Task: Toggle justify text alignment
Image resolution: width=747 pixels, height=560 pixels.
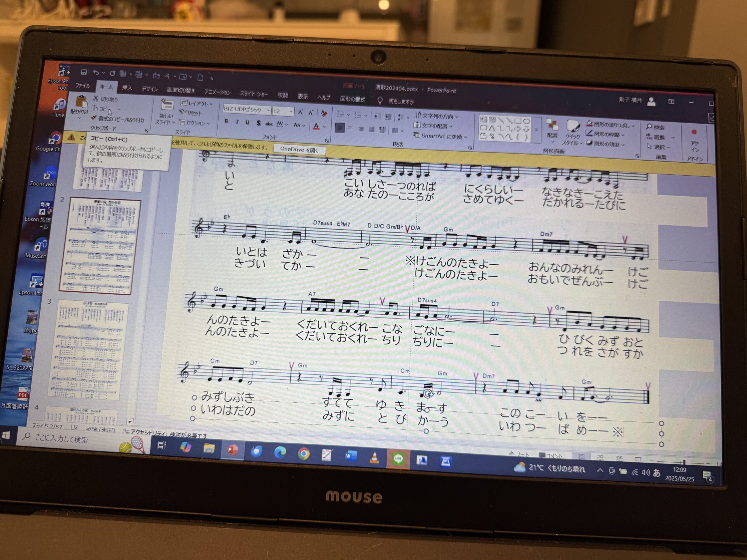Action: (x=371, y=129)
